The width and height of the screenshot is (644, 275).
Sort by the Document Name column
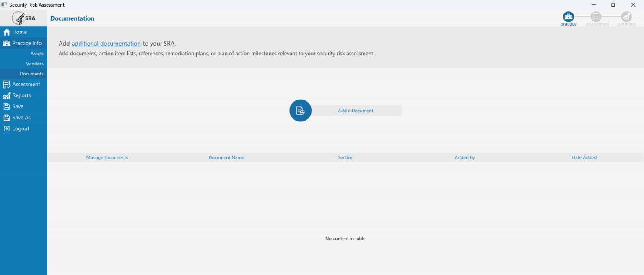(x=226, y=157)
